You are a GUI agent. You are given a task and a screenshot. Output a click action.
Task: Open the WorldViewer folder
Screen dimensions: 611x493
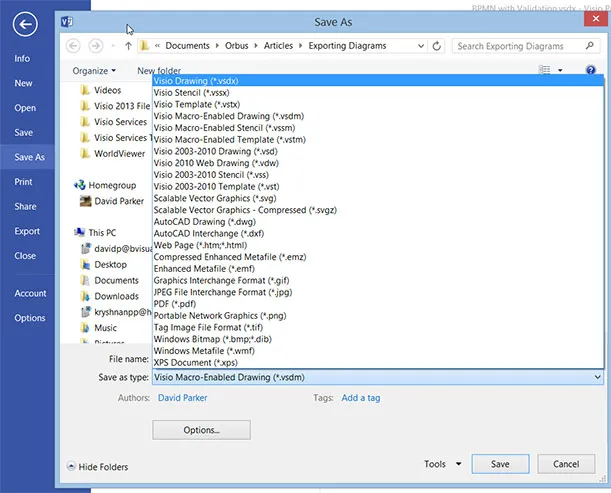pyautogui.click(x=112, y=154)
